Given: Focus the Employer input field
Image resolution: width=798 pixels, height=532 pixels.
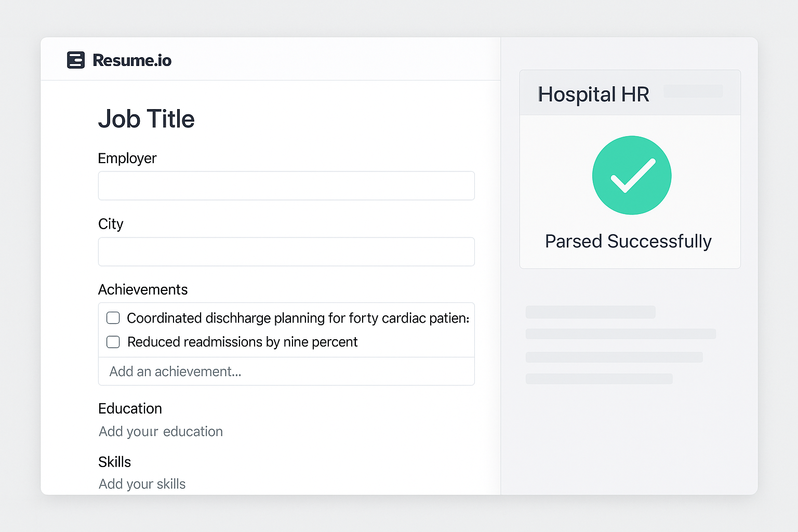Looking at the screenshot, I should pos(286,186).
